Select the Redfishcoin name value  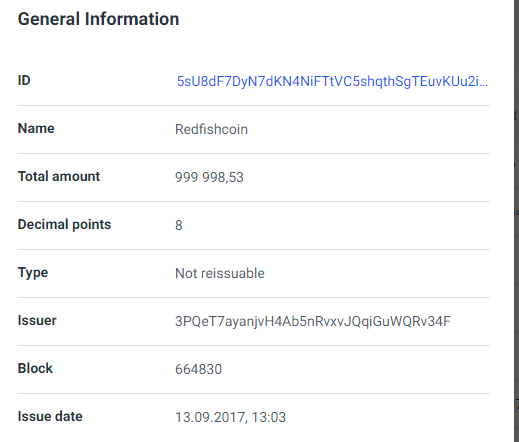point(211,129)
